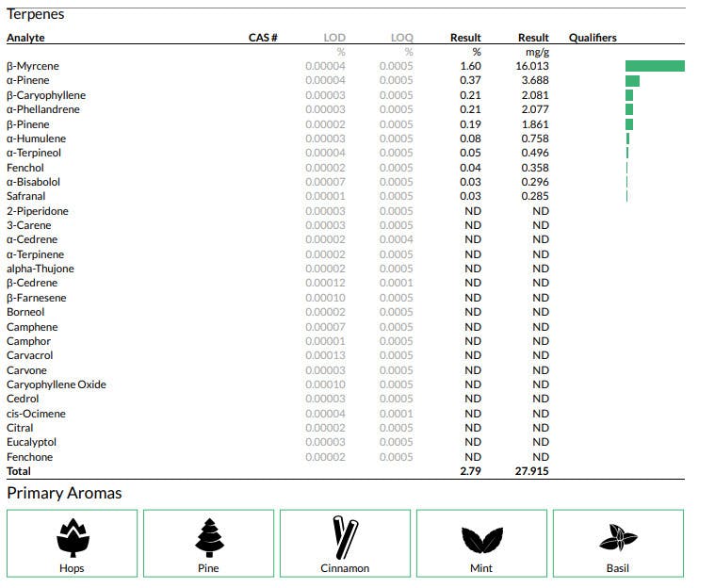Click the Pine tree aroma icon
The image size is (715, 588).
tap(208, 538)
